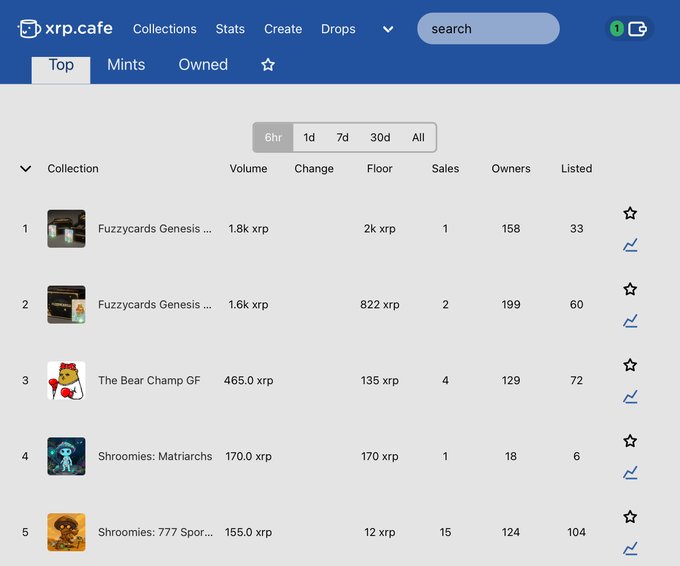Open thumbnail of rank 1 Fuzzycards Genesis
This screenshot has height=566, width=680.
[66, 229]
